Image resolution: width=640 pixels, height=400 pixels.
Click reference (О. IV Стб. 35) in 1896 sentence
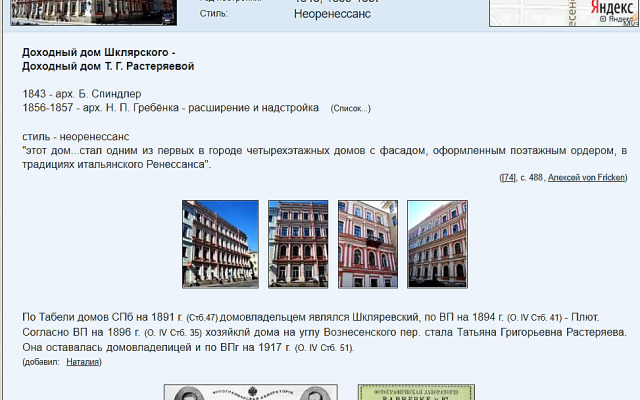click(x=173, y=333)
